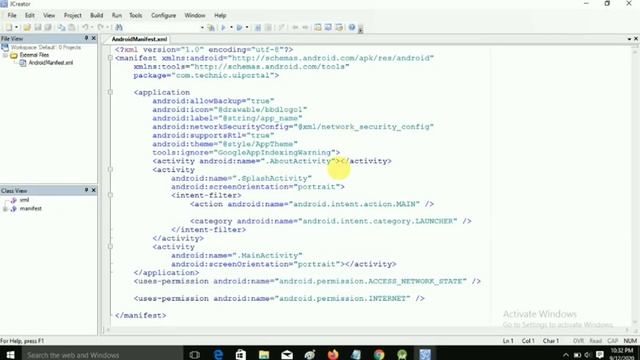This screenshot has width=640, height=360.
Task: Open the Window menu
Action: click(x=195, y=16)
